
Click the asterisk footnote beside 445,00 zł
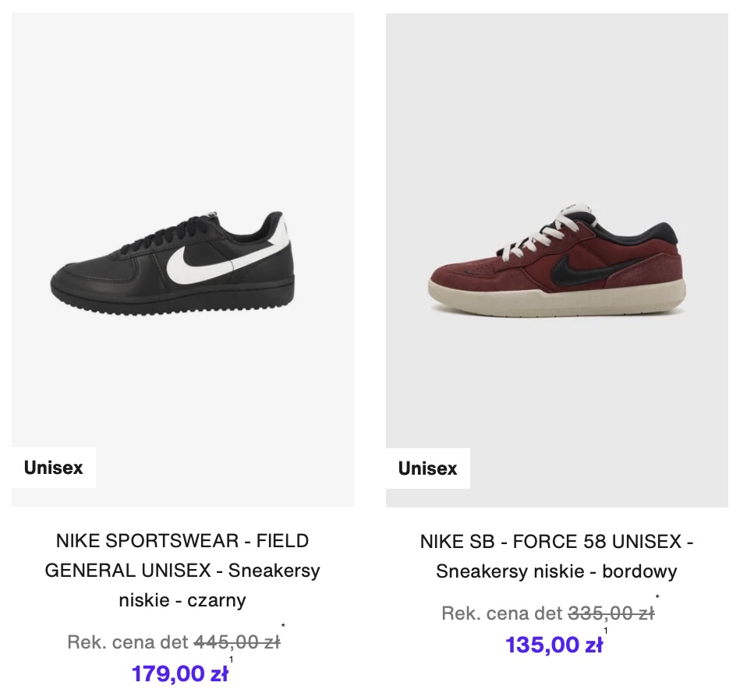[283, 626]
